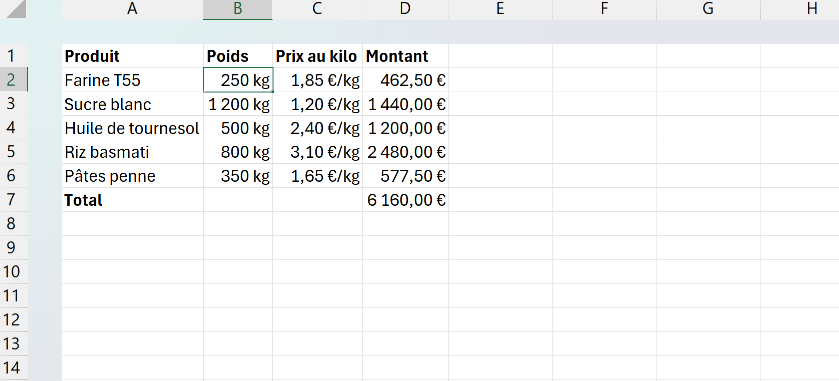This screenshot has width=839, height=381.
Task: Select the "Huile de tournesol" cell
Action: (132, 128)
